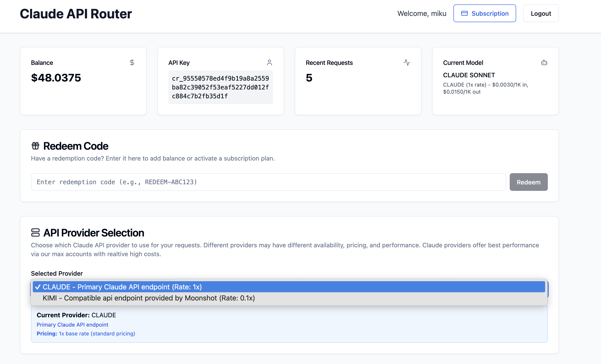Open the Subscription page

pyautogui.click(x=485, y=14)
